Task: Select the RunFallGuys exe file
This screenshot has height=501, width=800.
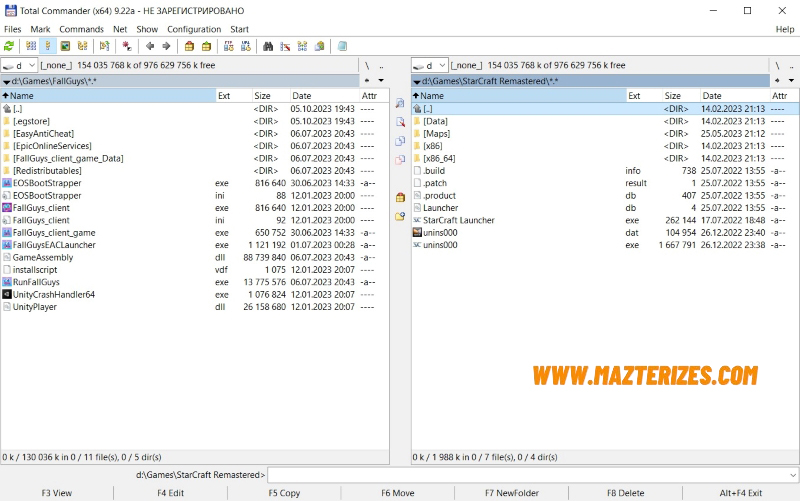Action: click(x=194, y=282)
